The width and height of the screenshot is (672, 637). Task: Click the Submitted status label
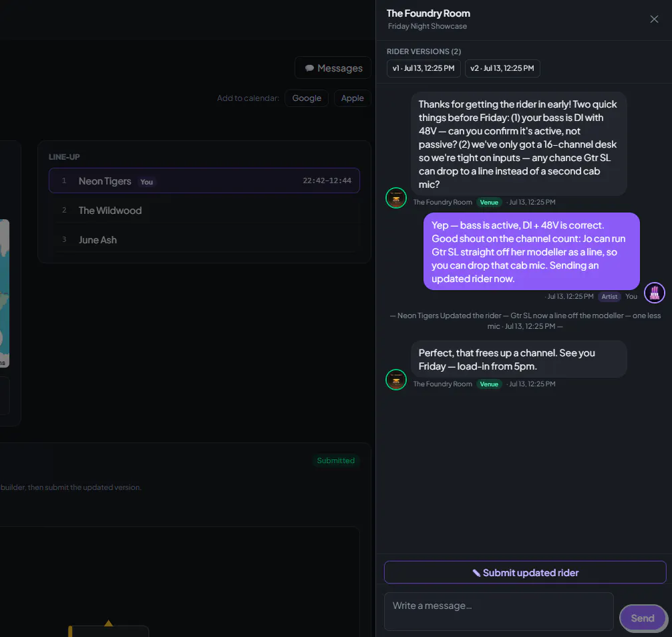pyautogui.click(x=335, y=461)
